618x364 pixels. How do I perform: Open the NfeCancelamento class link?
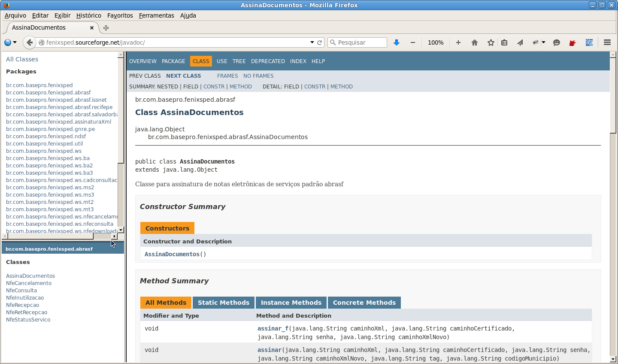pyautogui.click(x=28, y=283)
